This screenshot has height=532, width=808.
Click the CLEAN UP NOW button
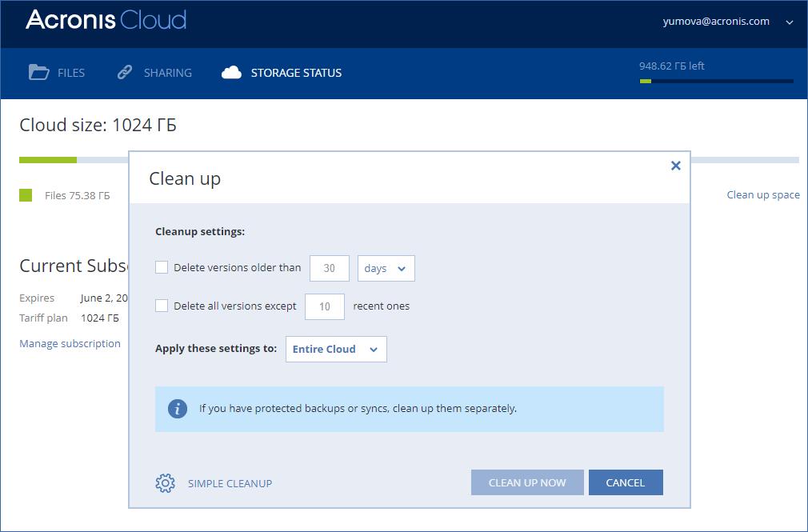(x=527, y=482)
